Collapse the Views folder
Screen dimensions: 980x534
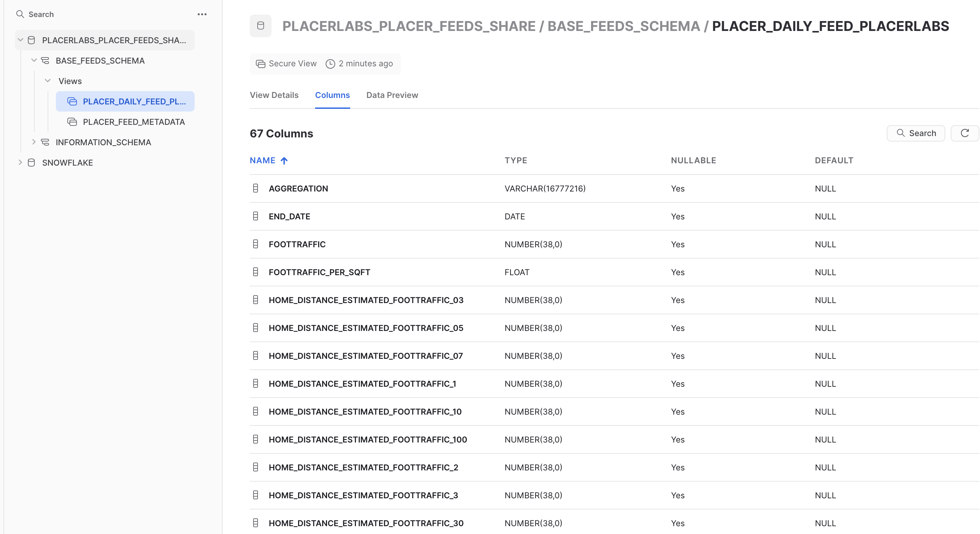click(x=48, y=81)
